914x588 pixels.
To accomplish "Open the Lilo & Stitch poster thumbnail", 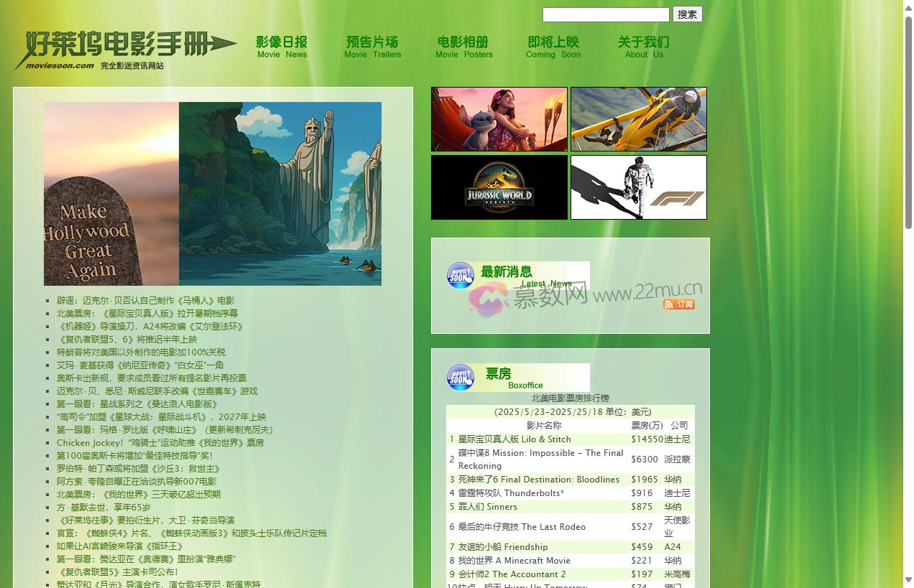I will coord(499,119).
